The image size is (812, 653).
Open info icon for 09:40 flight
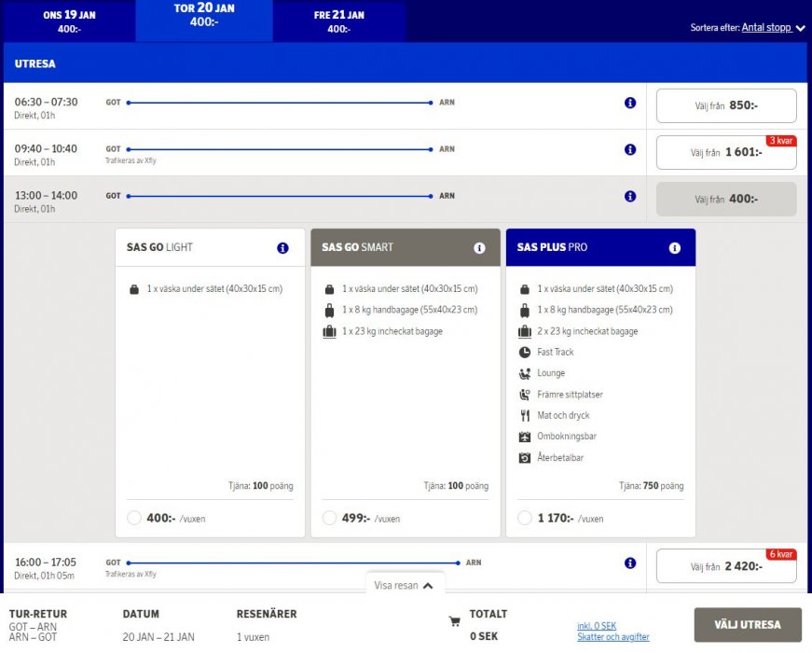click(x=630, y=149)
